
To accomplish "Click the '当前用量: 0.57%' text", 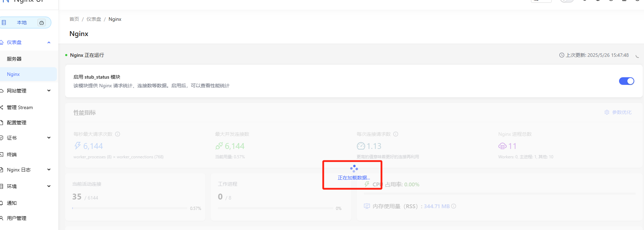I will pyautogui.click(x=230, y=157).
